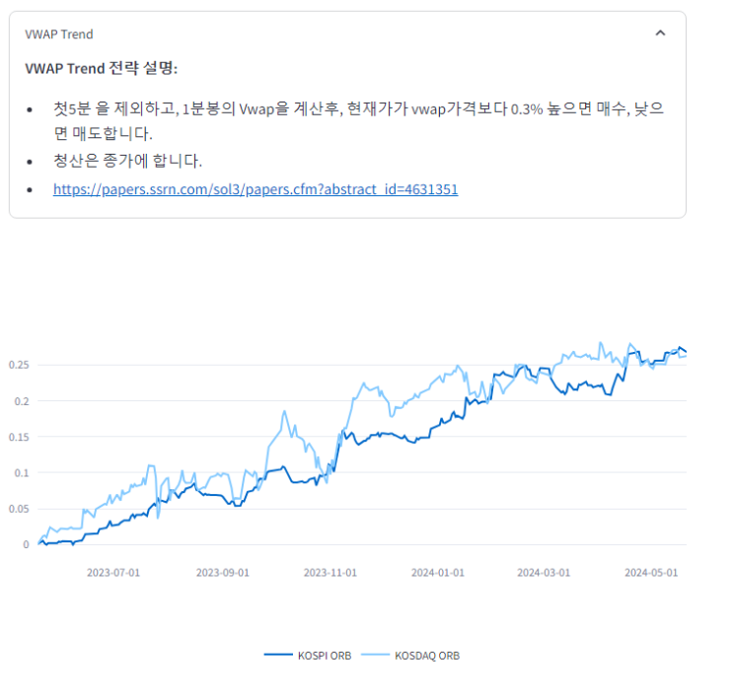The image size is (733, 700).
Task: Pick the 2024-03-01 x-axis label
Action: click(x=544, y=572)
